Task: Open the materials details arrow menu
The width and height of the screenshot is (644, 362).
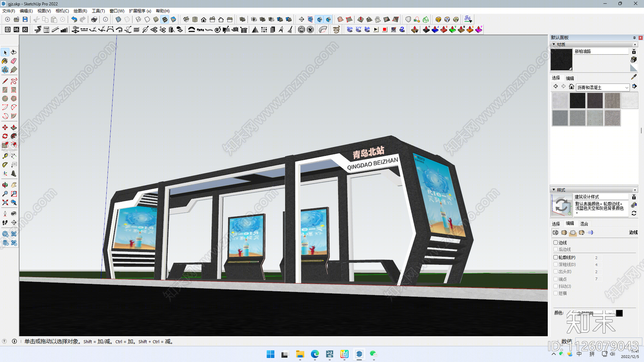Action: click(x=634, y=86)
